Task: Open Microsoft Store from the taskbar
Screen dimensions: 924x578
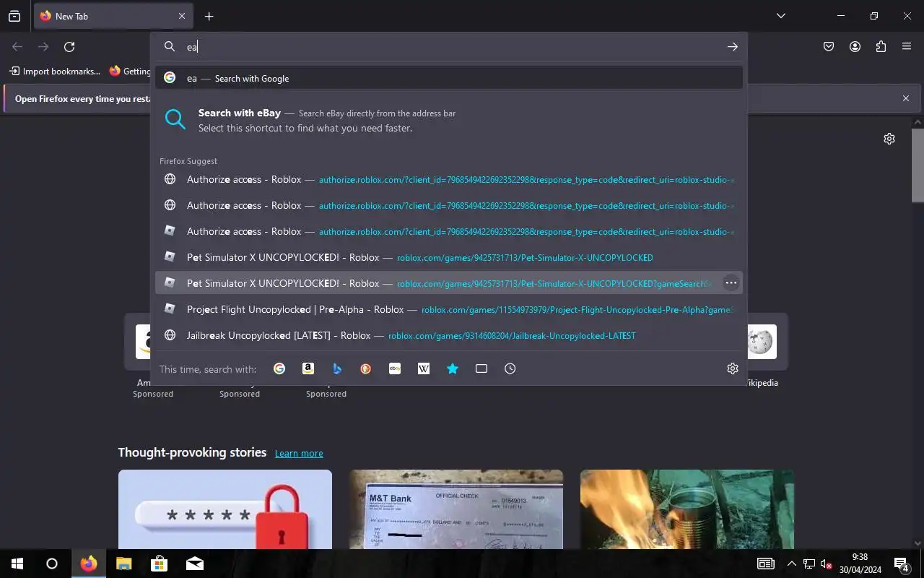Action: [x=159, y=564]
